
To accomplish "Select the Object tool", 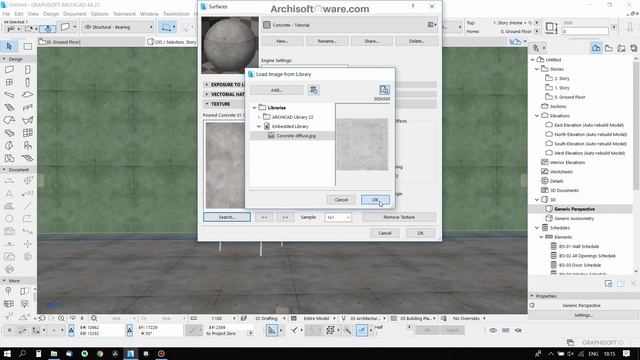I will coord(27,146).
